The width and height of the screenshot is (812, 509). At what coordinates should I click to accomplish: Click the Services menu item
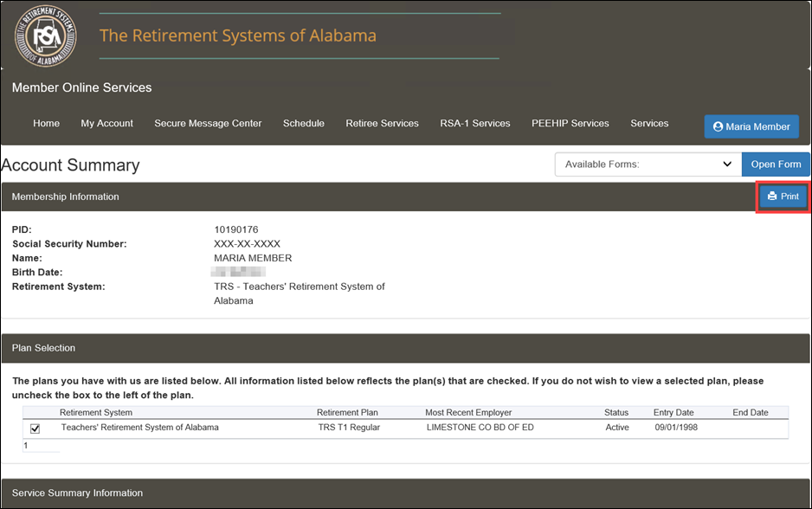coord(649,124)
